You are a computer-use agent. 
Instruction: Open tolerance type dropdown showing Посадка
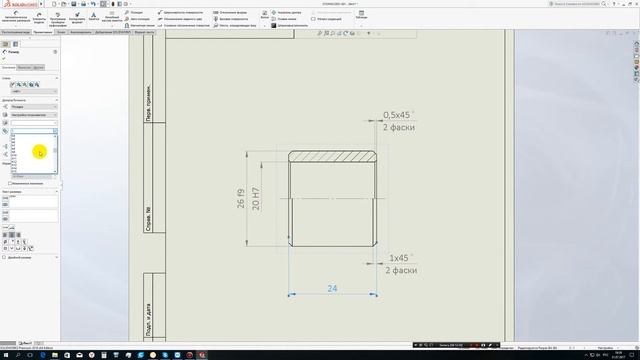point(34,107)
